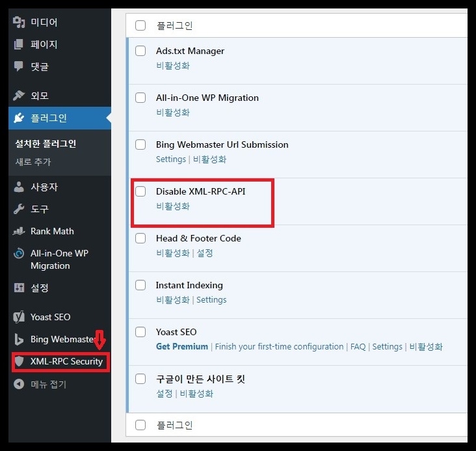Screen dimensions: 476x451
Task: Click the Head & Footer Code plugin name
Action: [198, 238]
